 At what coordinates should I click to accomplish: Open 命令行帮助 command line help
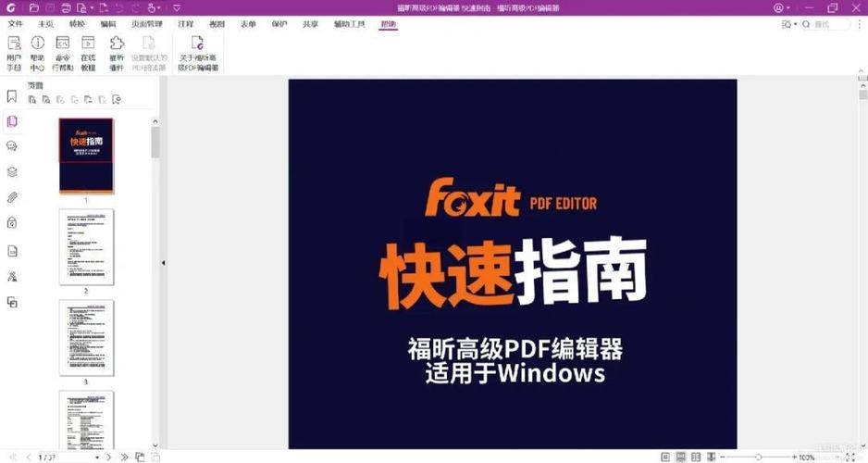[63, 54]
